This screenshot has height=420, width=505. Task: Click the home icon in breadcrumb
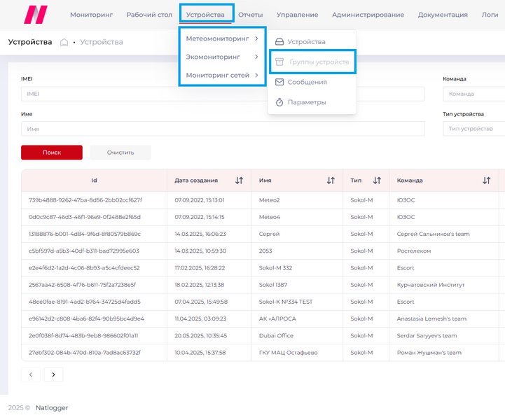click(64, 42)
